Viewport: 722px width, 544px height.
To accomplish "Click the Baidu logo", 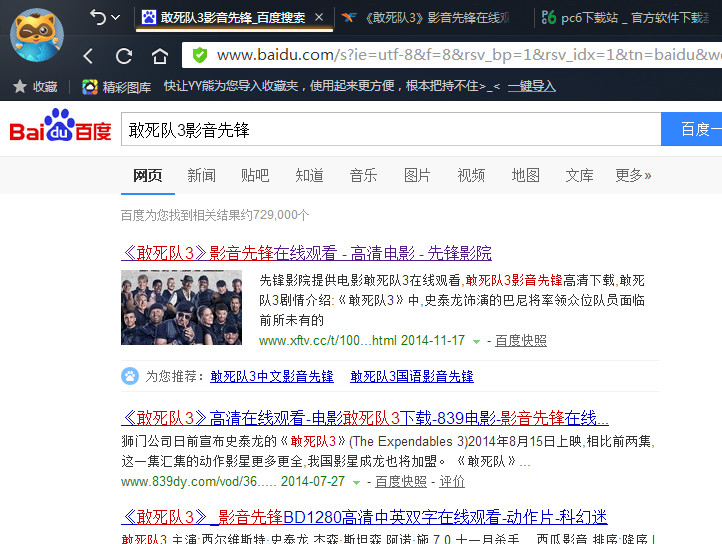I will (x=60, y=129).
